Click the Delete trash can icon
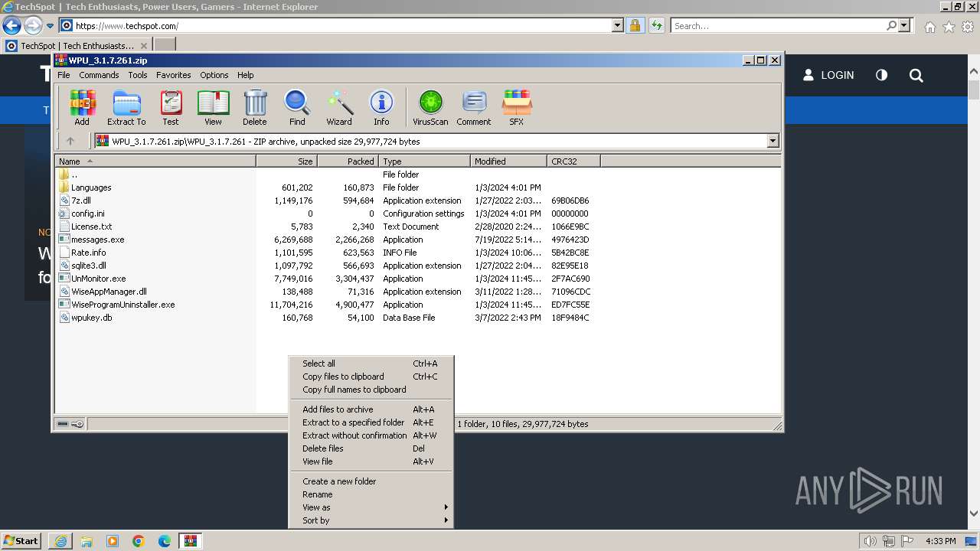Screen dimensions: 980x551 tap(255, 107)
